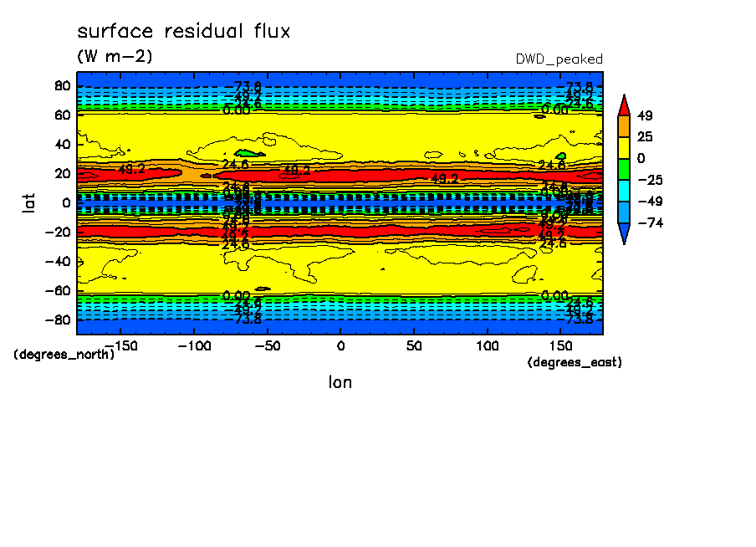The width and height of the screenshot is (756, 547).
Task: Click longitude tick label '150'
Action: 561,346
